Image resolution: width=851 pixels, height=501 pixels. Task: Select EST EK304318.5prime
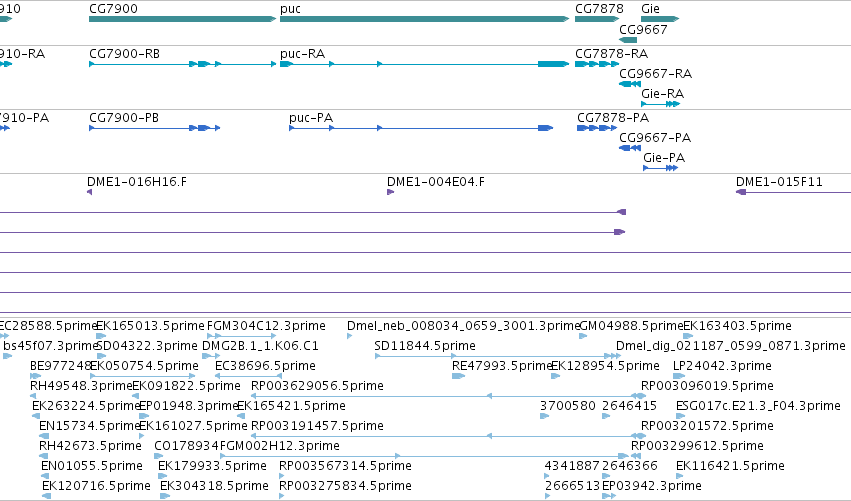(214, 486)
